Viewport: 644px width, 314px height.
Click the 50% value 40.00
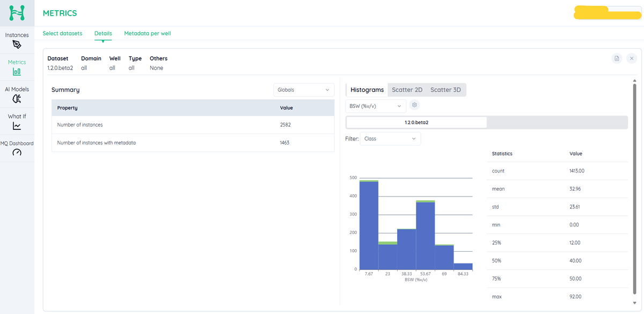(x=575, y=260)
